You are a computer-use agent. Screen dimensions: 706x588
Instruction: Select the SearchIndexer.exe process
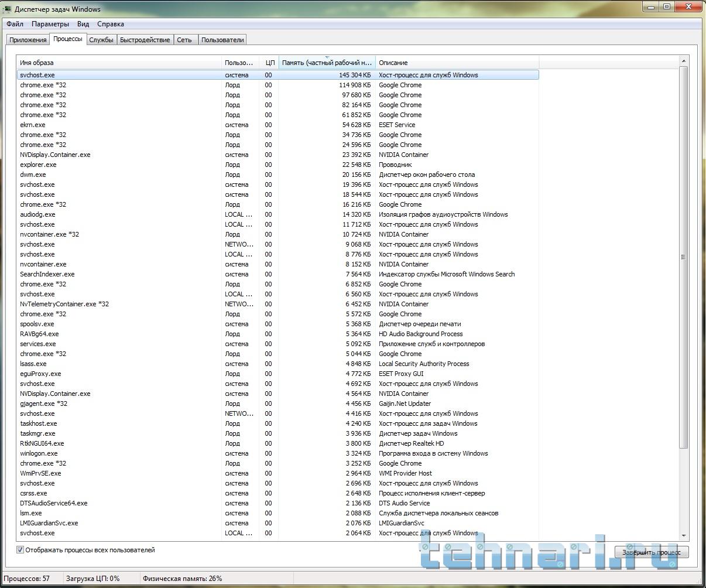pyautogui.click(x=278, y=274)
